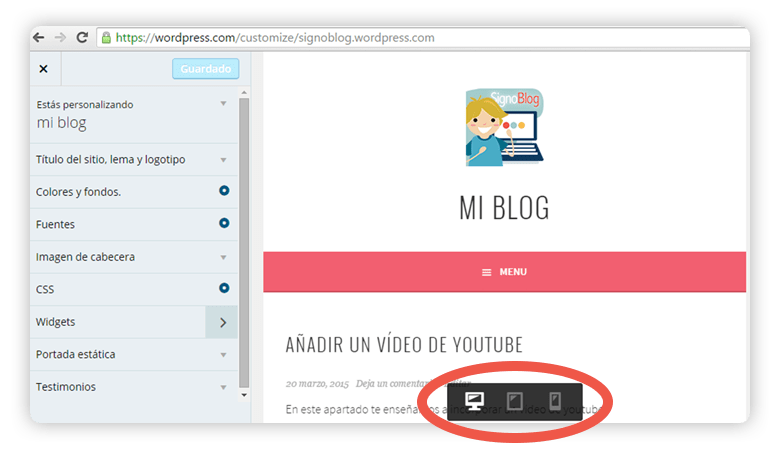Click the SignoBlog logo image
The height and width of the screenshot is (450, 780).
coord(504,127)
